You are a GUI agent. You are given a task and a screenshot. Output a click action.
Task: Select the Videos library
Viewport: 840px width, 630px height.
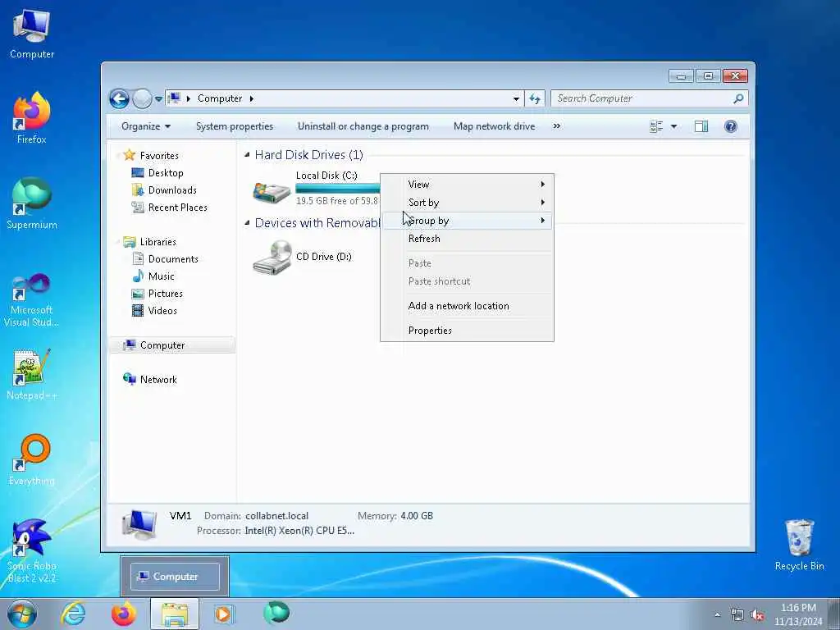(x=162, y=311)
